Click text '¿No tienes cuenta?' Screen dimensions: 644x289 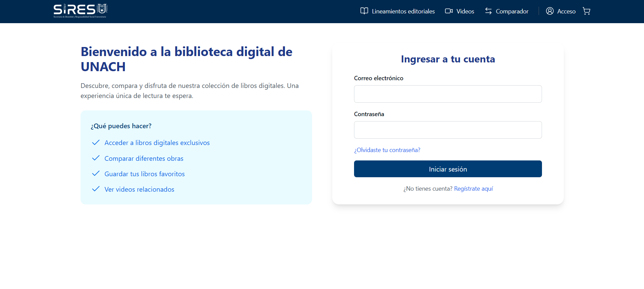click(428, 189)
